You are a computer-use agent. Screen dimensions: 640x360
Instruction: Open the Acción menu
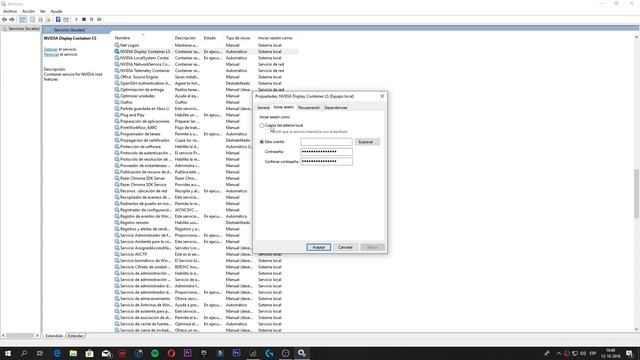[28, 11]
